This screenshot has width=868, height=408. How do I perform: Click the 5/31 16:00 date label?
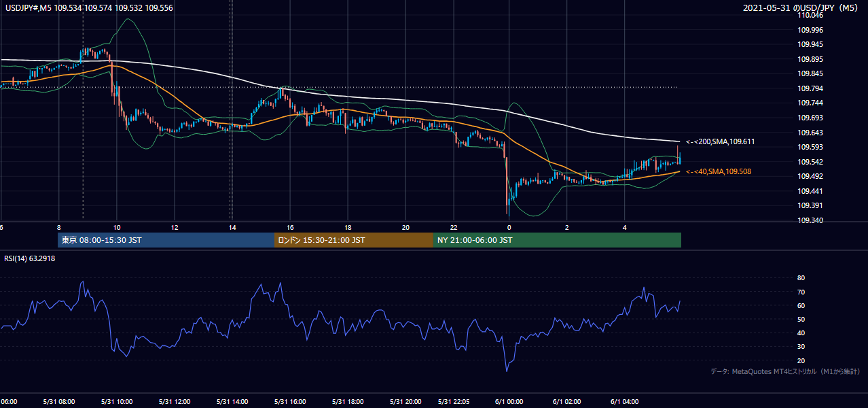click(290, 402)
